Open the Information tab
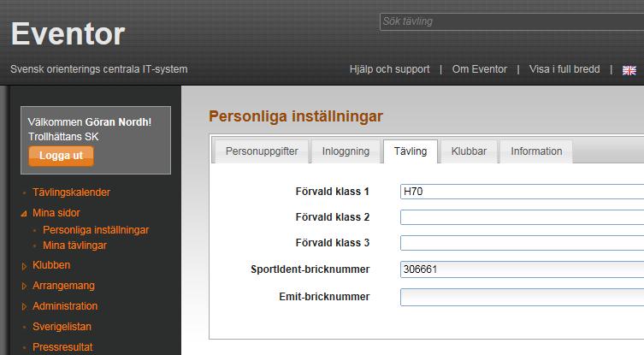Screen dimensions: 644x355 click(x=536, y=151)
